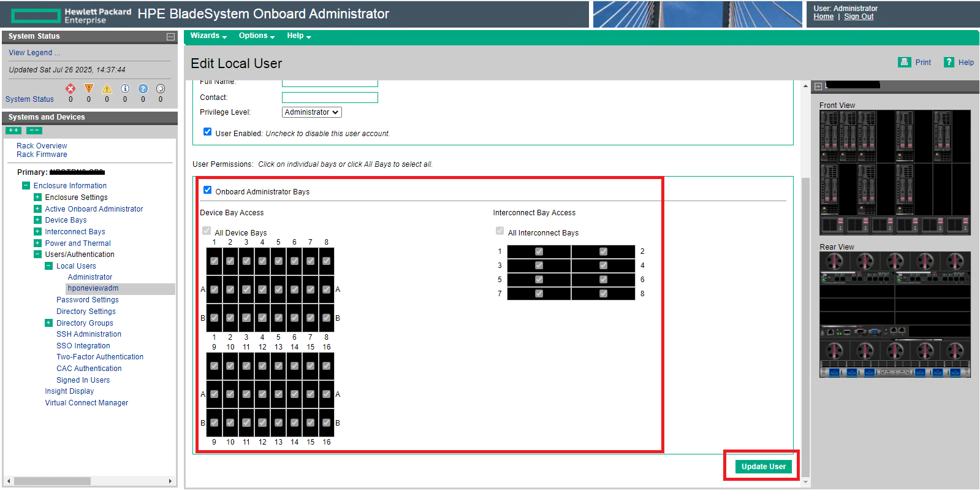The width and height of the screenshot is (980, 490).
Task: Click collapse all tree button
Action: [x=34, y=131]
